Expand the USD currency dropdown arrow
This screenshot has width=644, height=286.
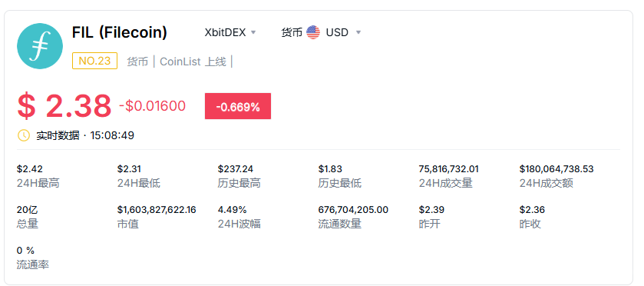point(358,32)
